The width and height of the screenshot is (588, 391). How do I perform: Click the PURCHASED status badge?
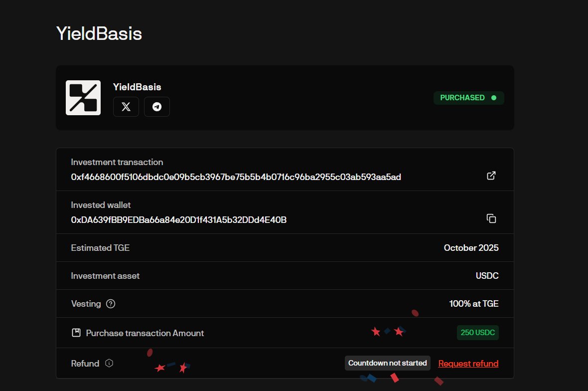469,98
